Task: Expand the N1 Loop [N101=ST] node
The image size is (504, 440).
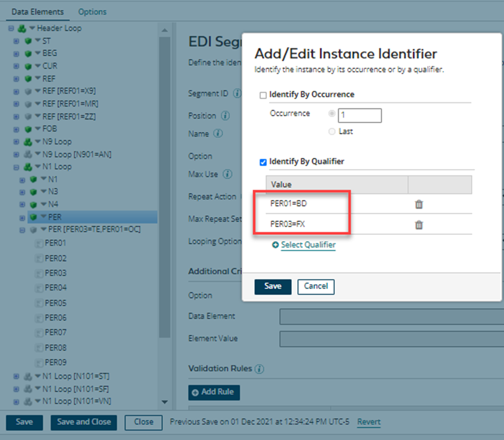Action: point(15,376)
